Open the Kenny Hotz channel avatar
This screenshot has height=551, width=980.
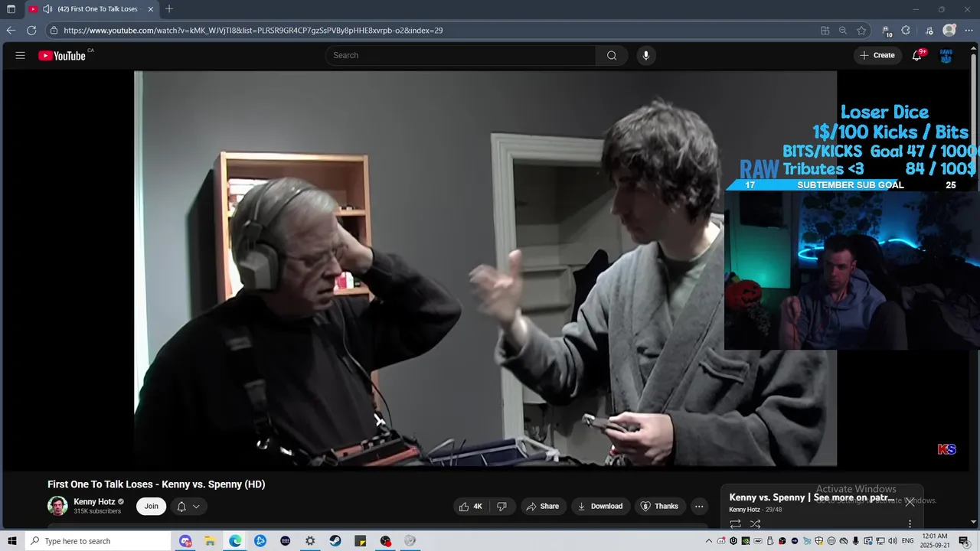57,506
